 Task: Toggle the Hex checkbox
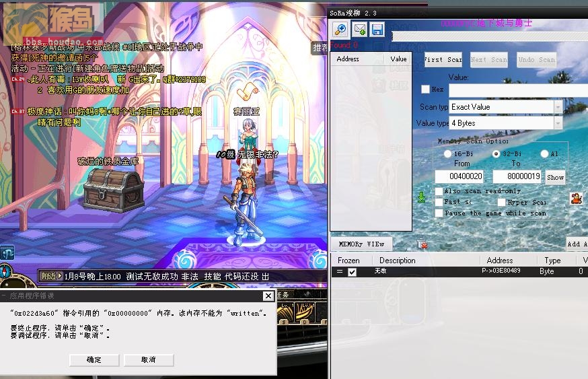(425, 90)
